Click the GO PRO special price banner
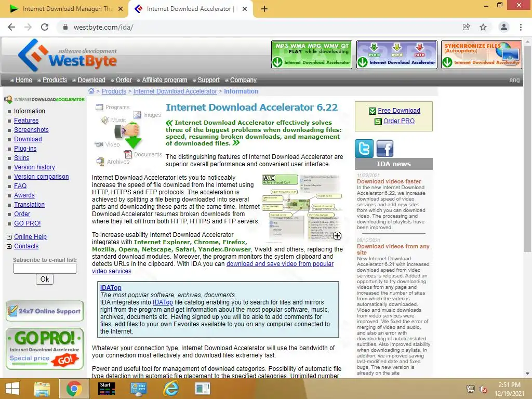Viewport: 532px width, 399px height. [x=45, y=349]
